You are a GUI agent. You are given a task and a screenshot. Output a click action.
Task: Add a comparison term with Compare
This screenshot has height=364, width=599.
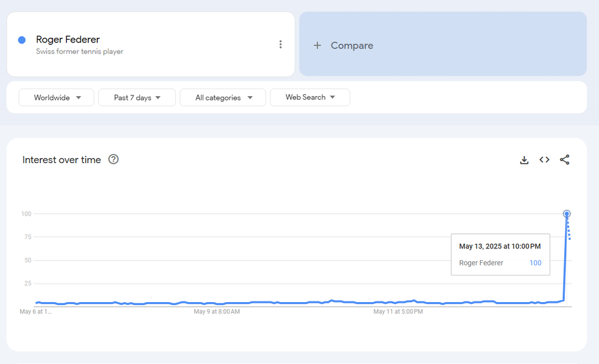(x=443, y=44)
